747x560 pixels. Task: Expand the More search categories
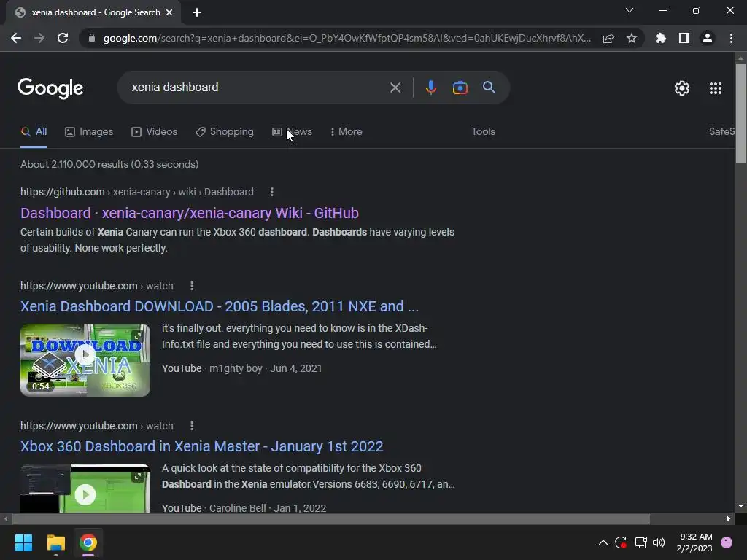coord(347,132)
